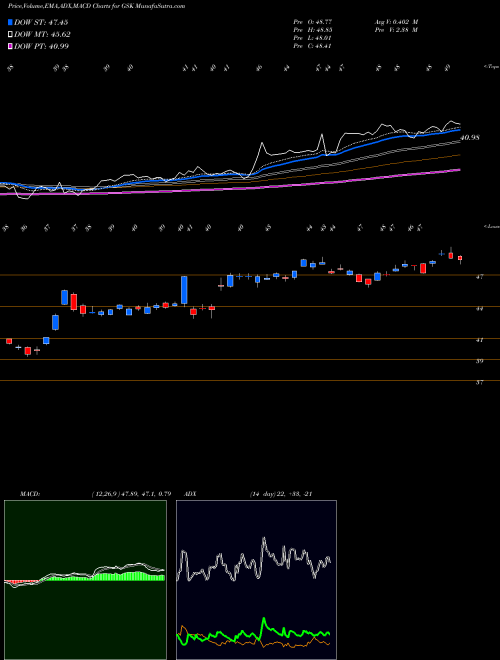Click the 'Pre L: 48.01' low value
This screenshot has height=660, width=500.
(x=313, y=38)
